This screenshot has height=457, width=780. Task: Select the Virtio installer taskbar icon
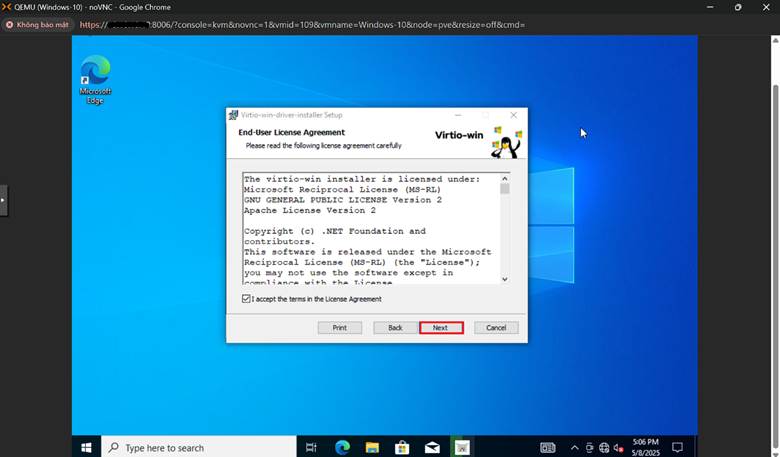[x=461, y=447]
